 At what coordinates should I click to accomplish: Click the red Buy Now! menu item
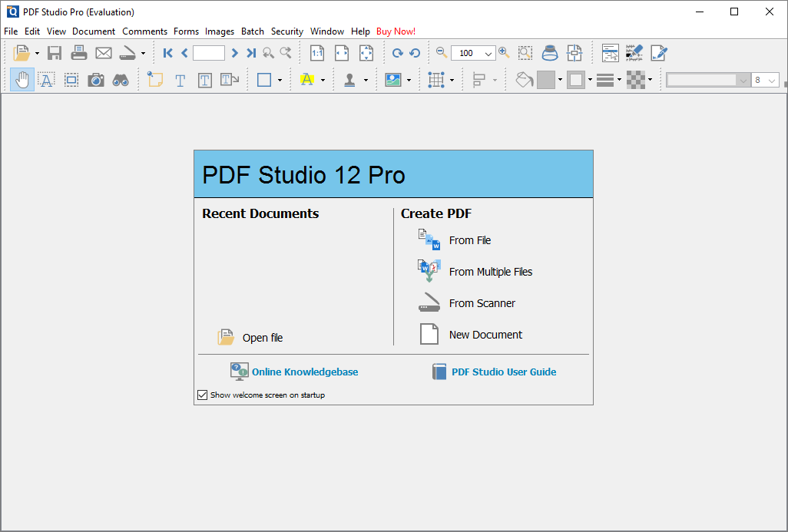point(396,31)
